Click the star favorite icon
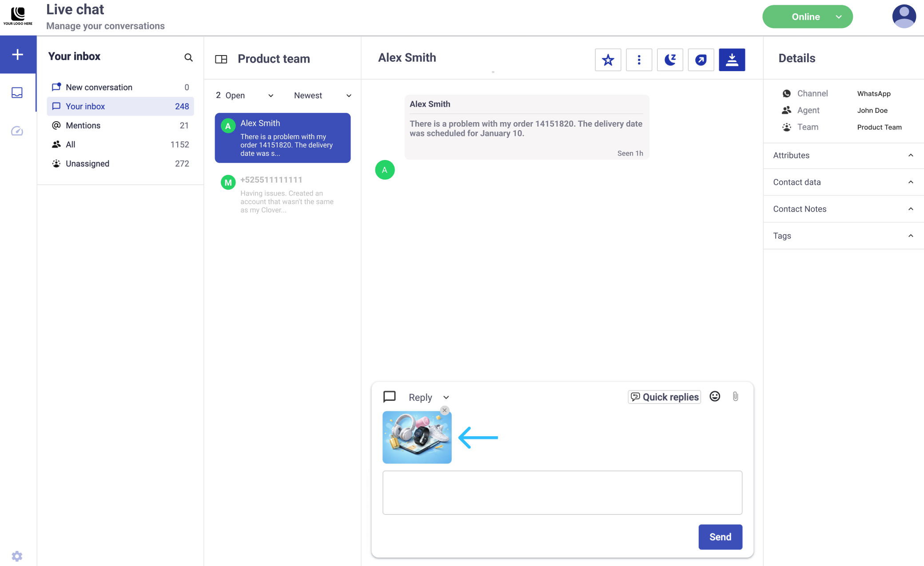Image resolution: width=924 pixels, height=566 pixels. point(608,60)
